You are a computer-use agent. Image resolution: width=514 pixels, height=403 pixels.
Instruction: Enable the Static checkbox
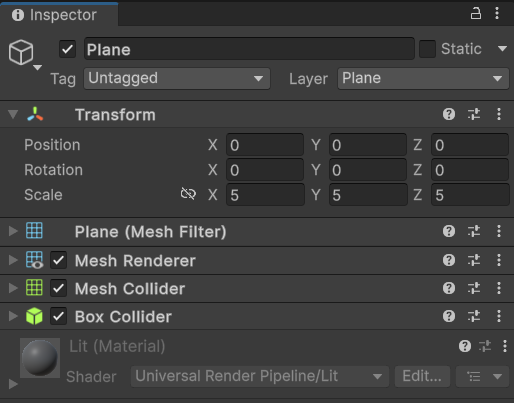[427, 49]
